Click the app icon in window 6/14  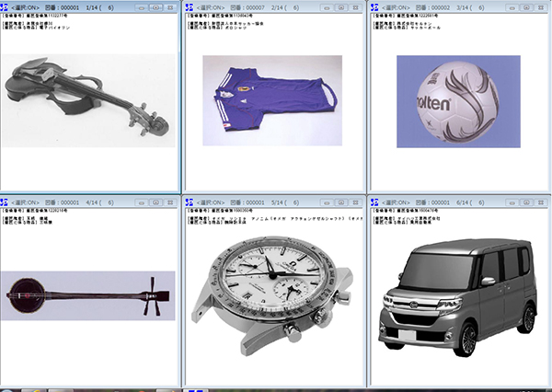[374, 202]
